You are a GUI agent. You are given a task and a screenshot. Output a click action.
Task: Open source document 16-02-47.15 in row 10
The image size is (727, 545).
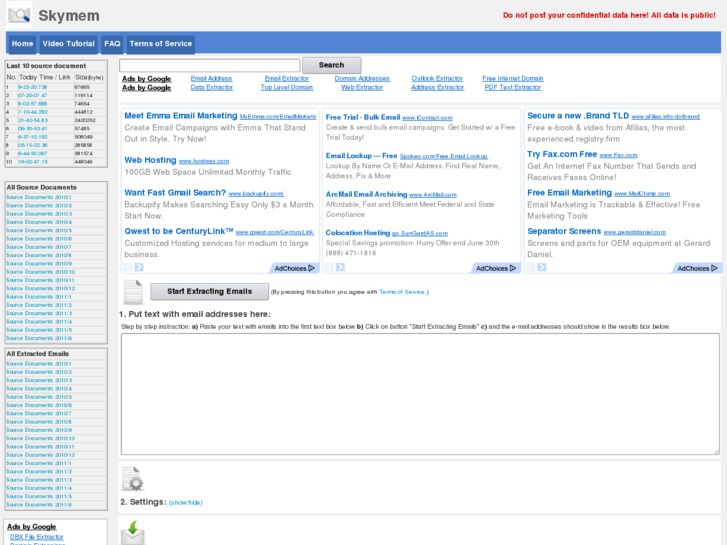tap(33, 162)
